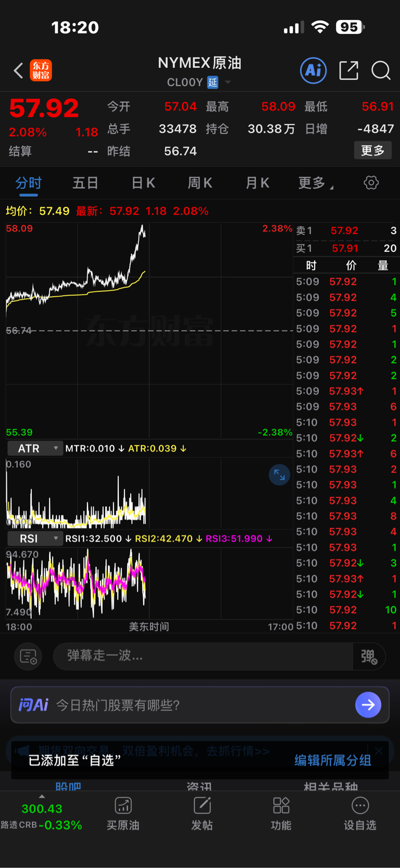400x868 pixels.
Task: Tap the 发帖 compose icon
Action: click(202, 805)
